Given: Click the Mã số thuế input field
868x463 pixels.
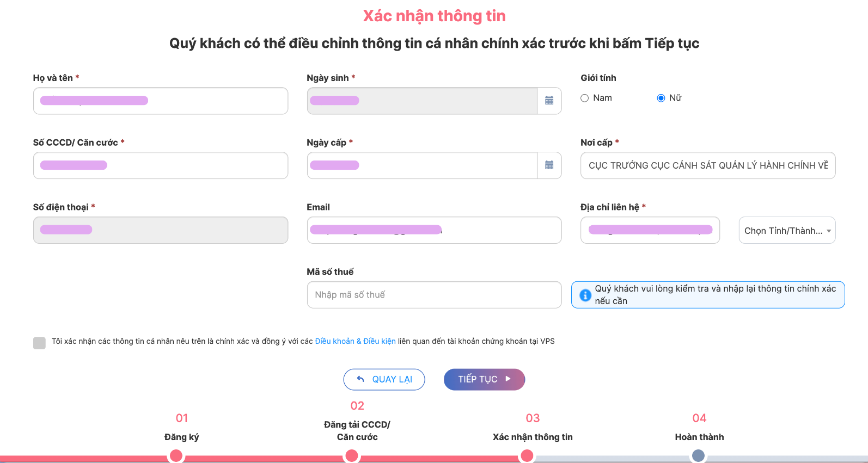Looking at the screenshot, I should [434, 295].
